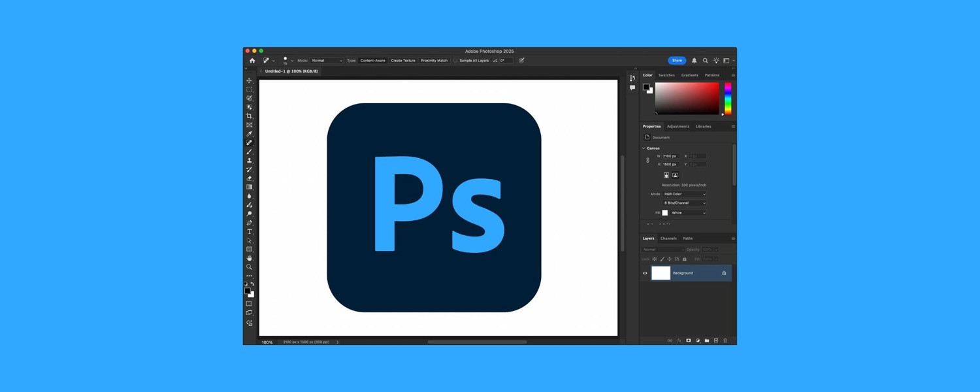This screenshot has height=392, width=980.
Task: Open the Fill White dropdown
Action: tap(688, 213)
